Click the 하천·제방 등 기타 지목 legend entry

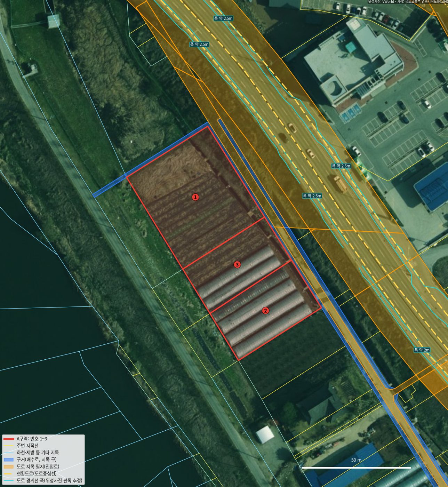38,453
